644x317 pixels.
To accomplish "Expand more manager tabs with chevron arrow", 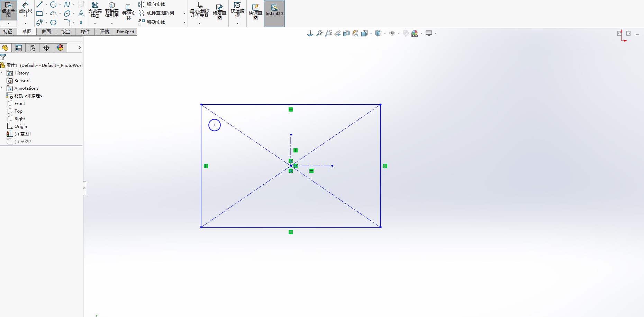I will pos(79,47).
